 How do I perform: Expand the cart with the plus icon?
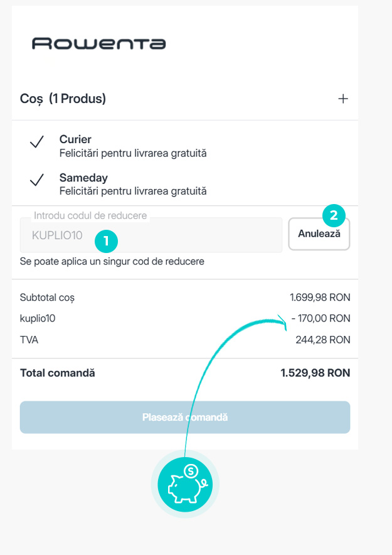[x=343, y=99]
